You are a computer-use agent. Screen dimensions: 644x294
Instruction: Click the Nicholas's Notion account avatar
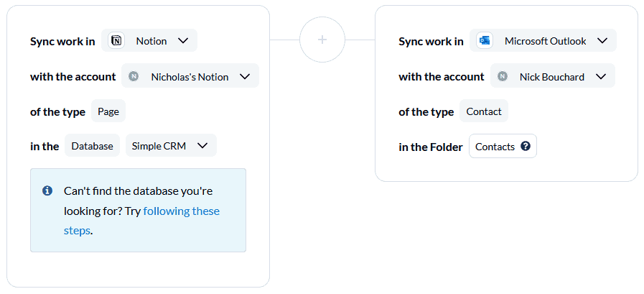click(133, 76)
